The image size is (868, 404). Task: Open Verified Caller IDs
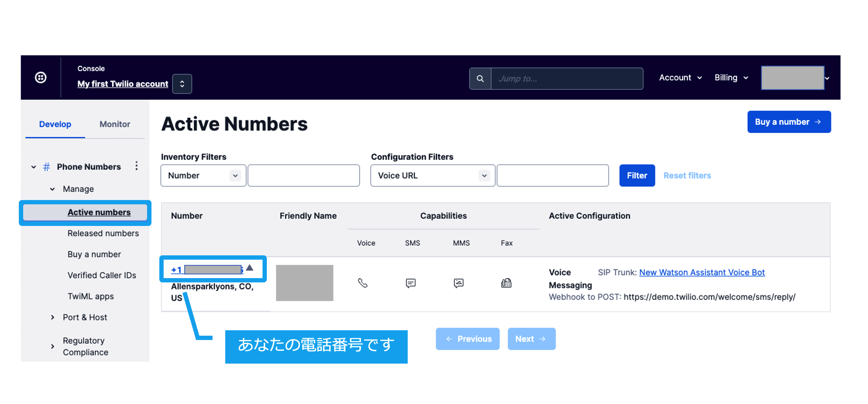(102, 275)
